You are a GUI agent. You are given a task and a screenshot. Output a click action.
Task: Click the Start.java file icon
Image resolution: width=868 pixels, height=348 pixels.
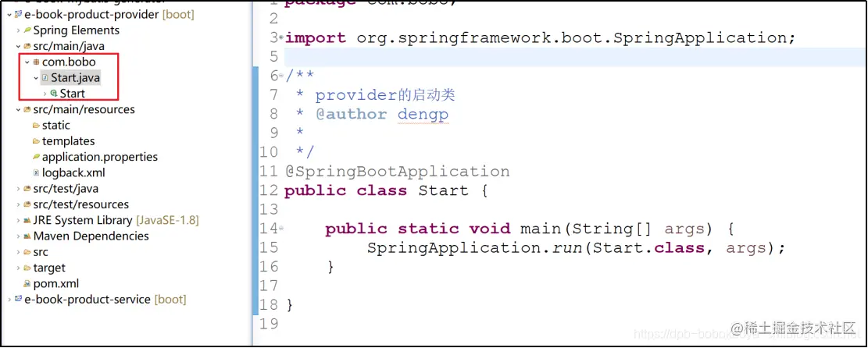45,78
